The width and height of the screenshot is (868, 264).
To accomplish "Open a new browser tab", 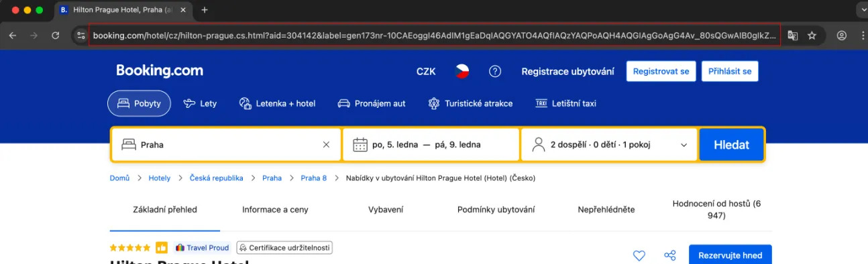I will pyautogui.click(x=205, y=10).
